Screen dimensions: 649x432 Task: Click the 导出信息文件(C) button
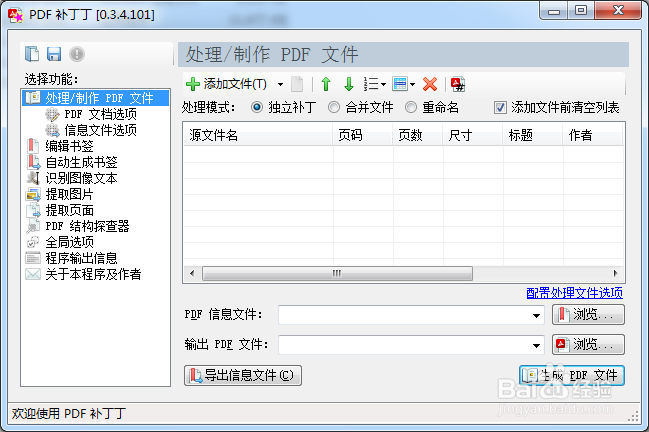(x=243, y=375)
